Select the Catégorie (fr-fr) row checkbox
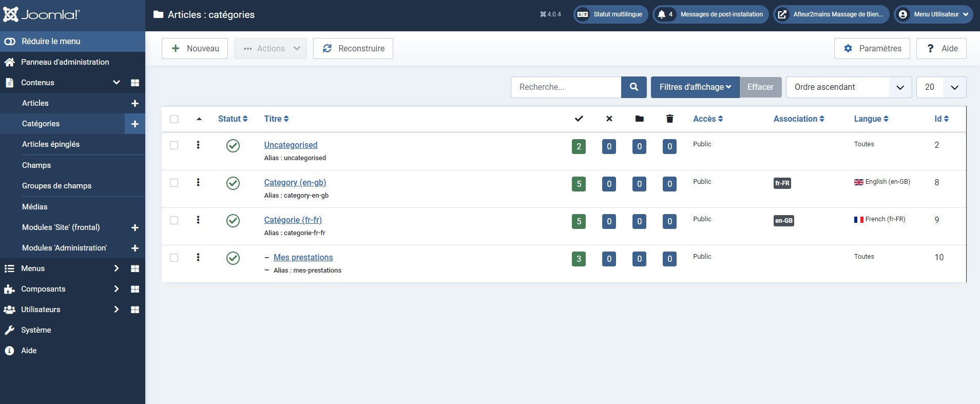This screenshot has width=980, height=404. (x=174, y=220)
